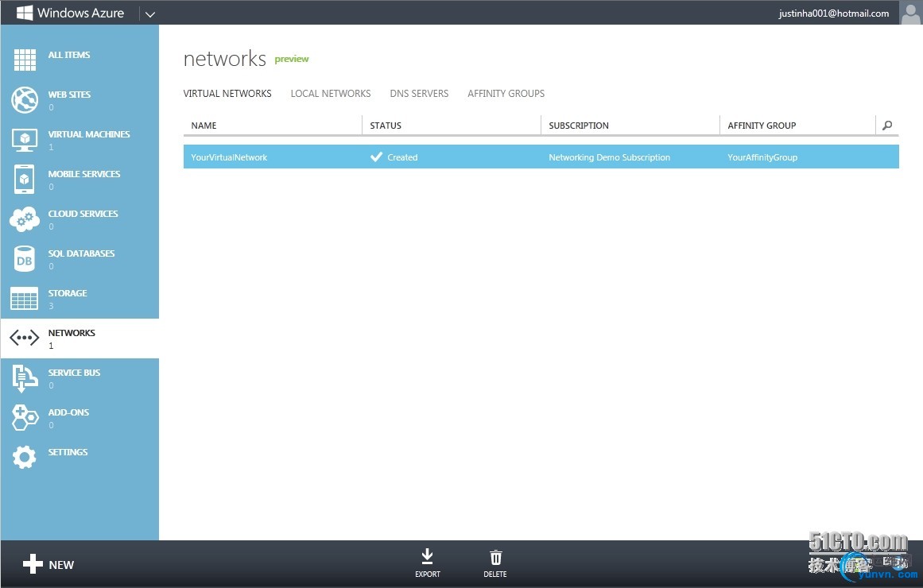Click the STORAGE sidebar label
923x588 pixels.
68,293
